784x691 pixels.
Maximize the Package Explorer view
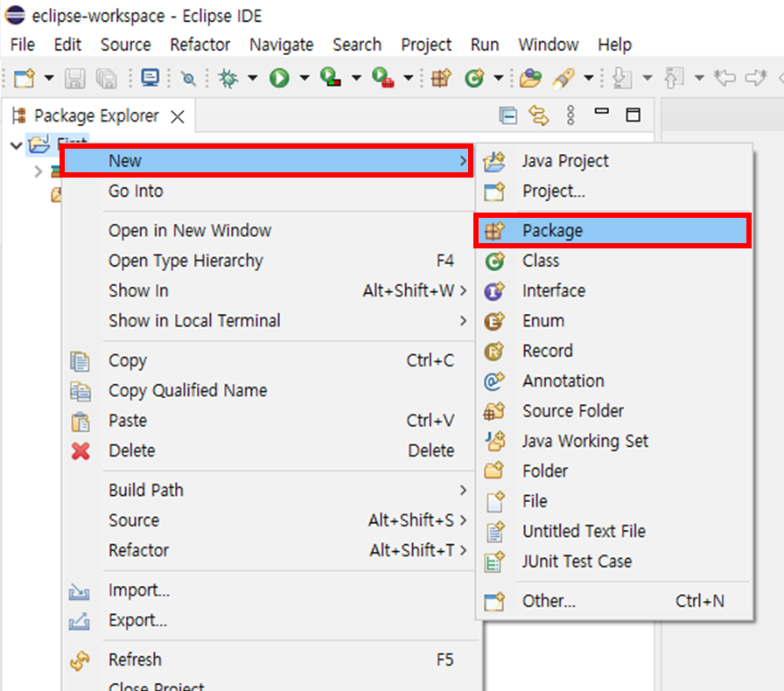tap(633, 115)
